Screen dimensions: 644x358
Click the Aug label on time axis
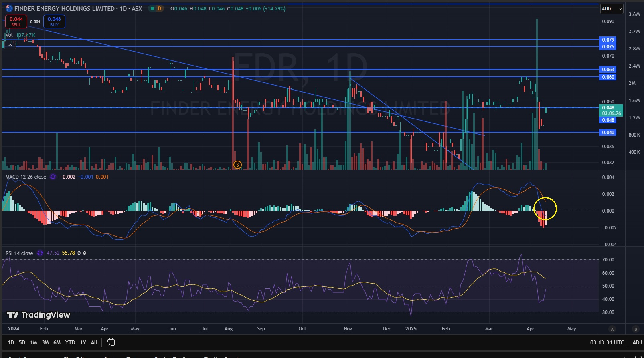pos(228,329)
